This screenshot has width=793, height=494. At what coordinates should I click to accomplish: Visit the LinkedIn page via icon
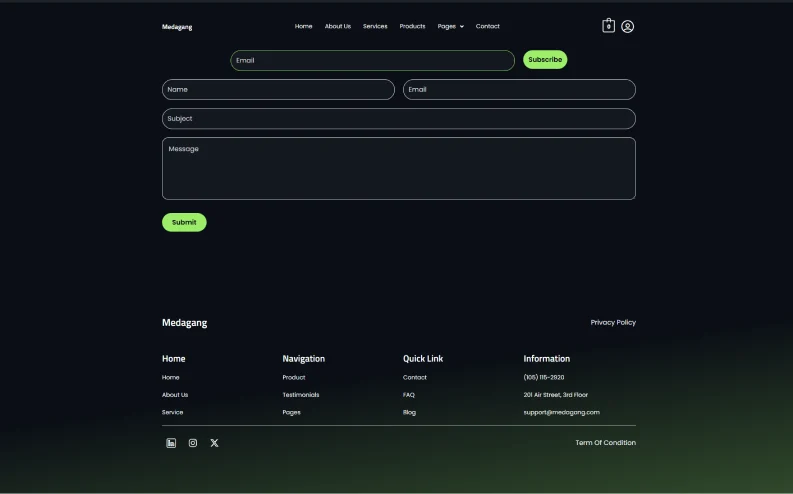coord(171,443)
